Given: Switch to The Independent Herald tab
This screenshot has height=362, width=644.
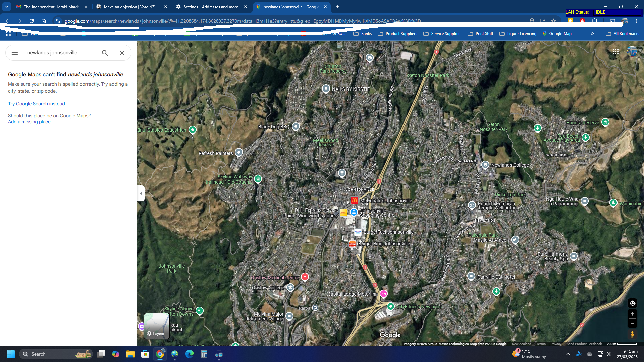Looking at the screenshot, I should [x=51, y=7].
